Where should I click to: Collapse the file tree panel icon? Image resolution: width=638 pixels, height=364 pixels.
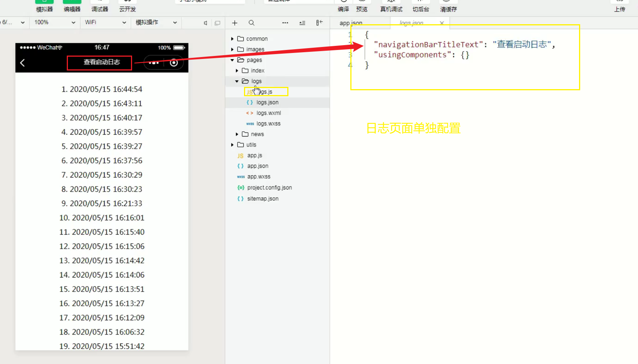pos(319,23)
